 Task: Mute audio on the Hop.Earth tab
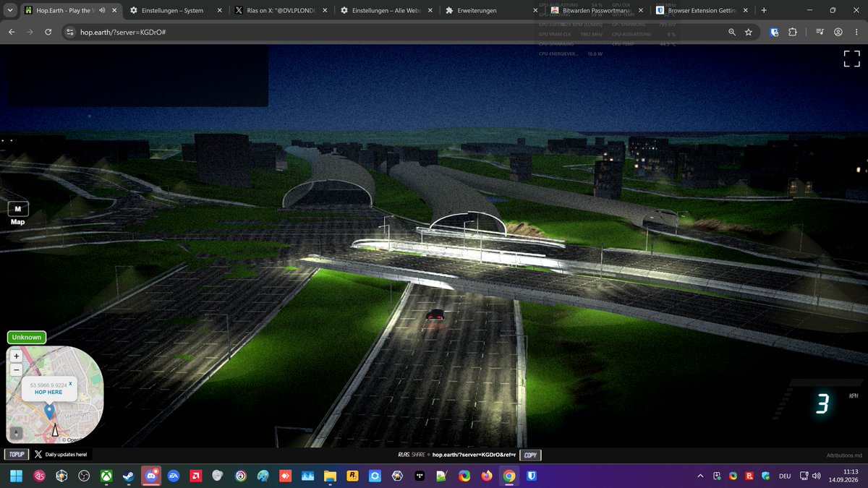pyautogui.click(x=102, y=11)
